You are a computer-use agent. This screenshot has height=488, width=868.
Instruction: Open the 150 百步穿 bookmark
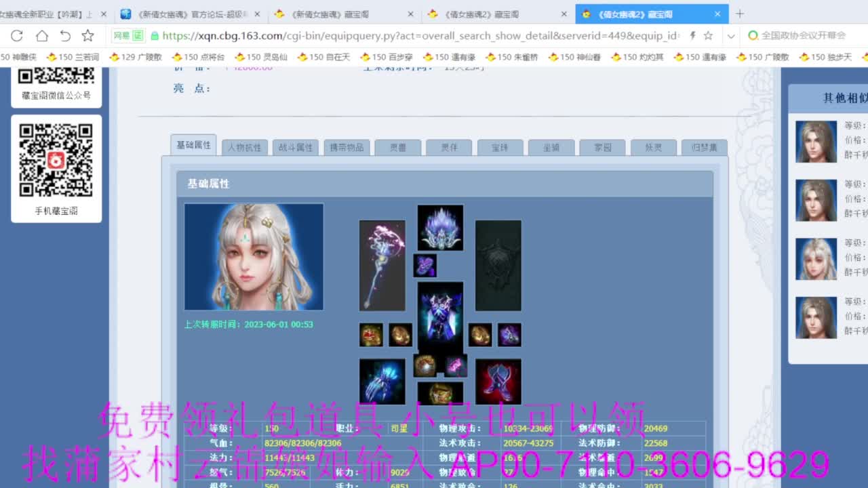387,58
